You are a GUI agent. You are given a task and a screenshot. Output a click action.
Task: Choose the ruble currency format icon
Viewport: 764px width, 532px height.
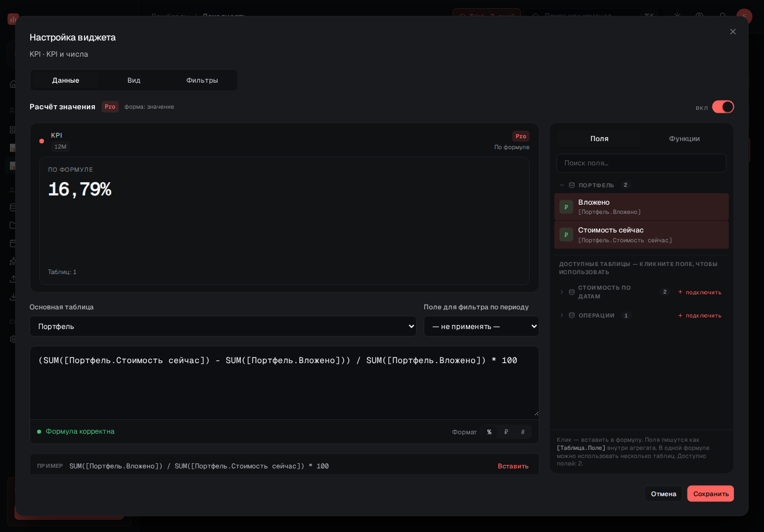[x=506, y=432]
